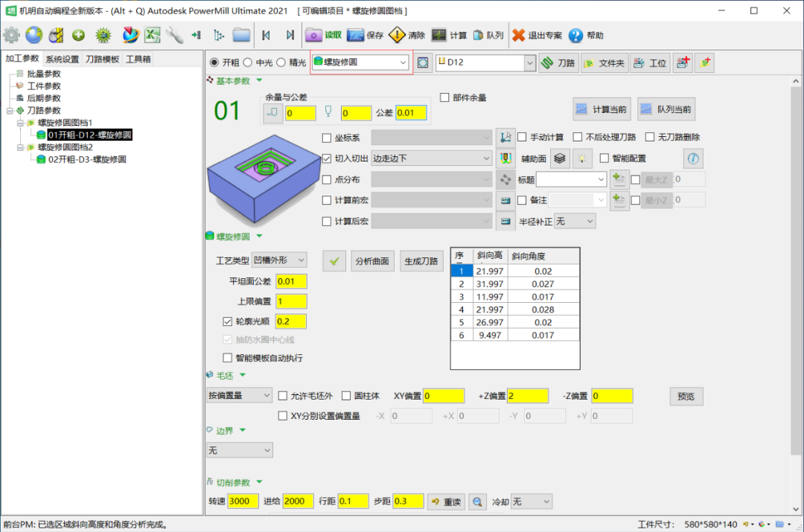Click the magnifier icon next to 重读
804x532 pixels.
(476, 501)
